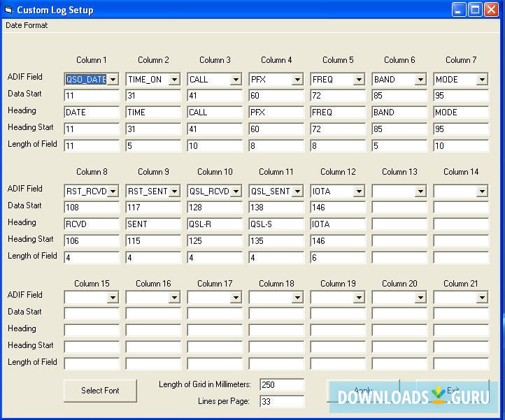Expand the MODE dropdown in Column 7

pos(482,79)
